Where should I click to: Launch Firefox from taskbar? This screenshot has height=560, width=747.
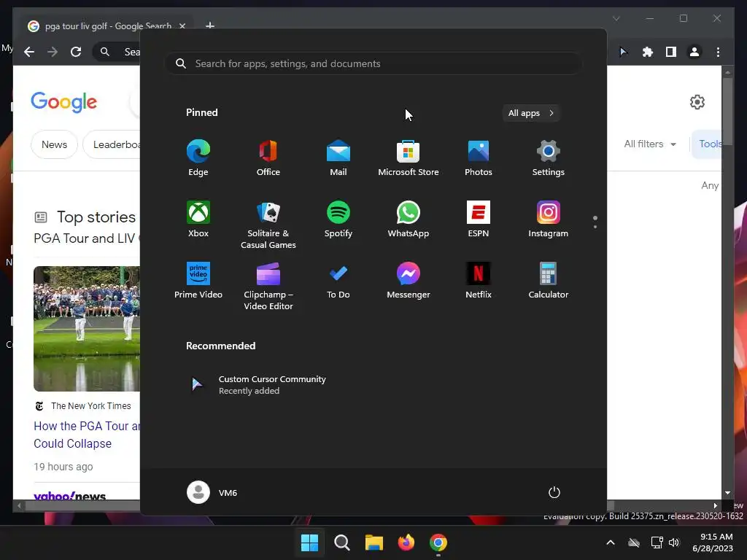pos(406,542)
